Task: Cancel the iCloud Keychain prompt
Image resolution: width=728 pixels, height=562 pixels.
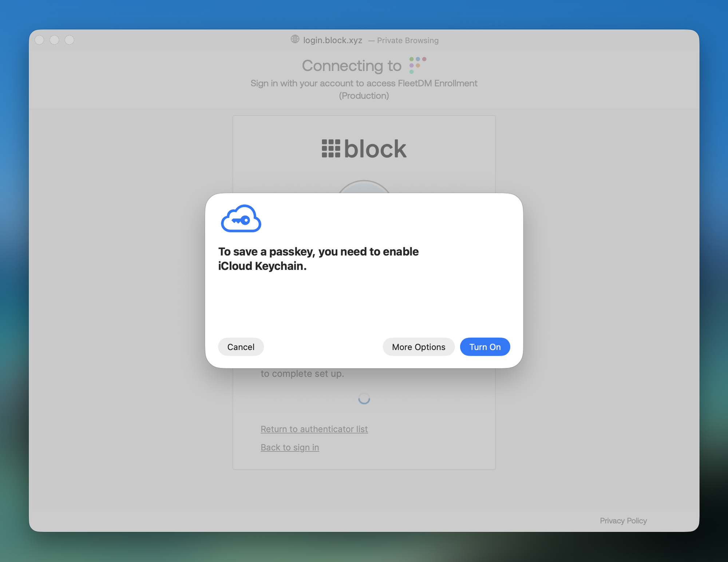Action: (241, 347)
